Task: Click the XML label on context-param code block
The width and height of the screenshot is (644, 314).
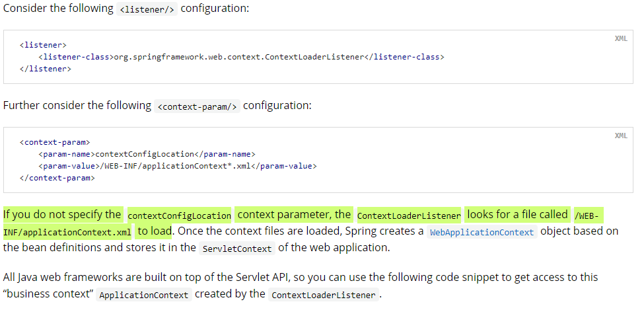Action: pos(621,136)
